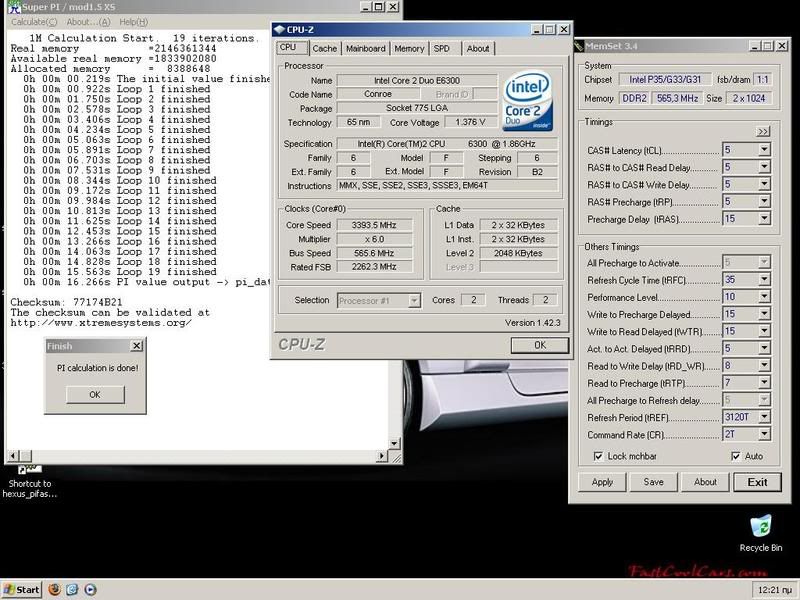Click the Super PI scroll left arrow

(x=14, y=456)
